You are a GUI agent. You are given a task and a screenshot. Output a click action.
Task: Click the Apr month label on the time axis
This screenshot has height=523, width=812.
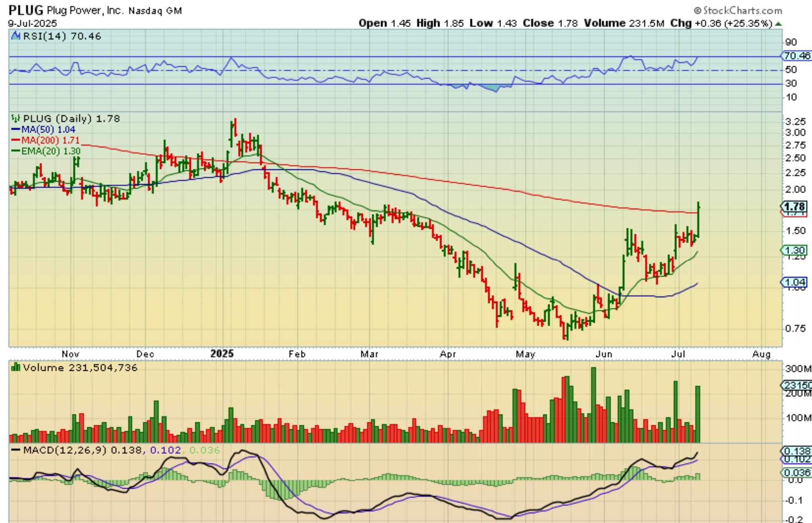pos(448,354)
